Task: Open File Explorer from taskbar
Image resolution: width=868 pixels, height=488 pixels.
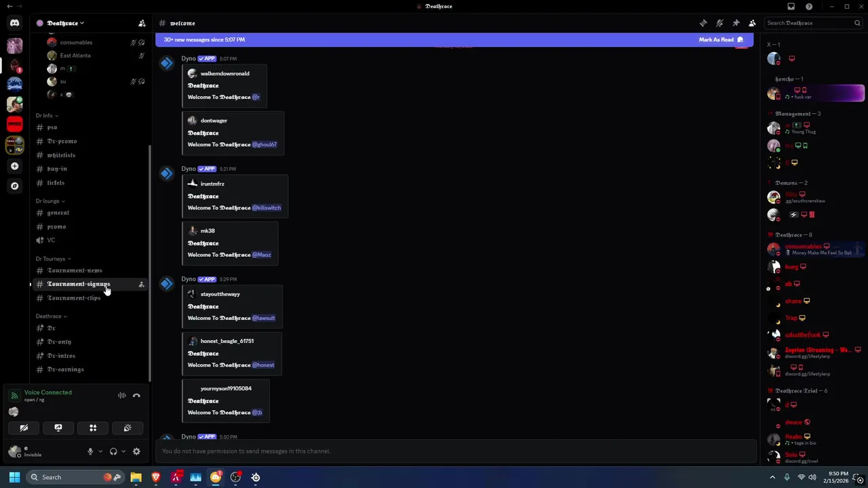Action: [136, 477]
